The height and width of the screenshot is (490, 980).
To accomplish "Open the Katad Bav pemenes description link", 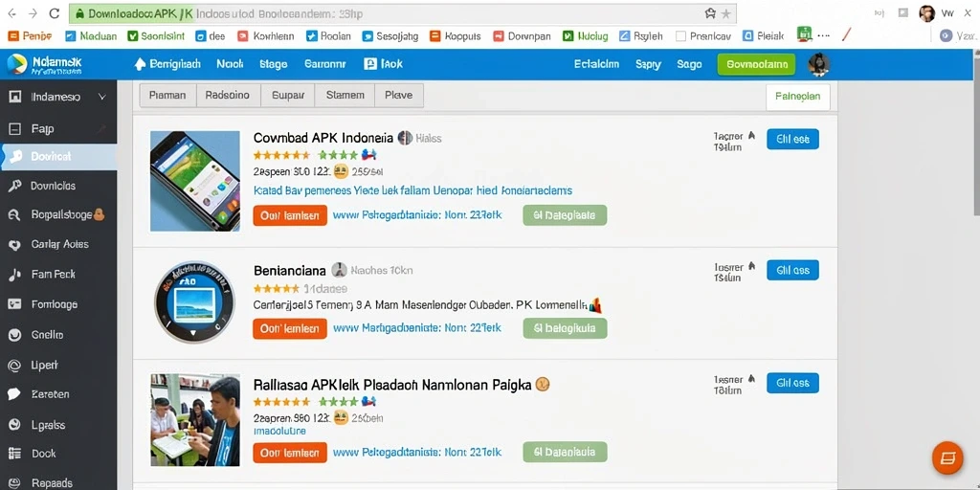I will click(412, 190).
